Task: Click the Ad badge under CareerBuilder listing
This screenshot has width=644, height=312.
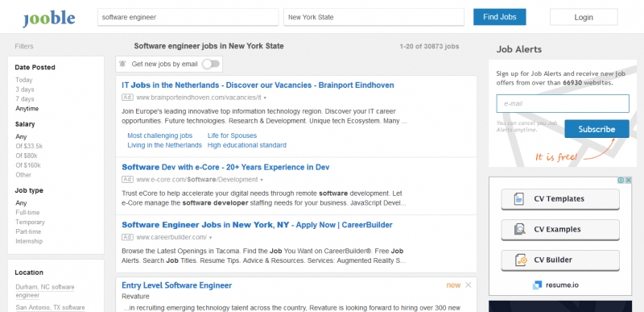Action: tap(127, 237)
